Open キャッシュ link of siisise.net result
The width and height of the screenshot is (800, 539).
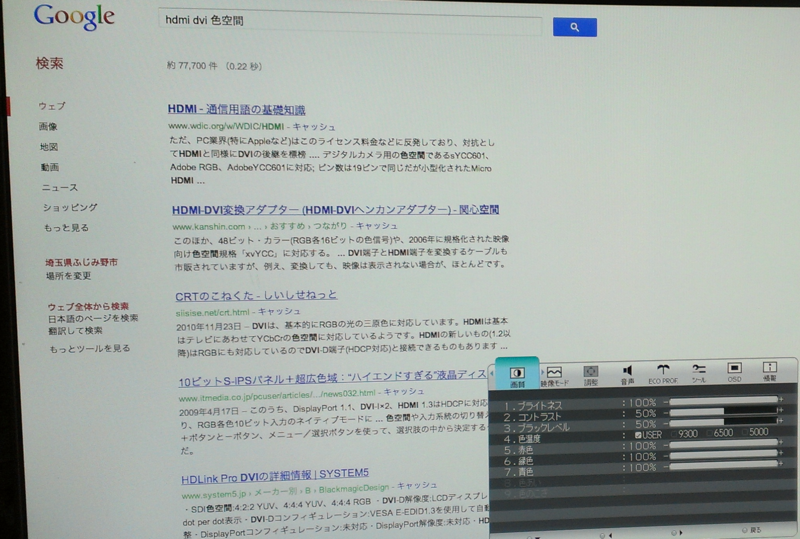pyautogui.click(x=279, y=311)
